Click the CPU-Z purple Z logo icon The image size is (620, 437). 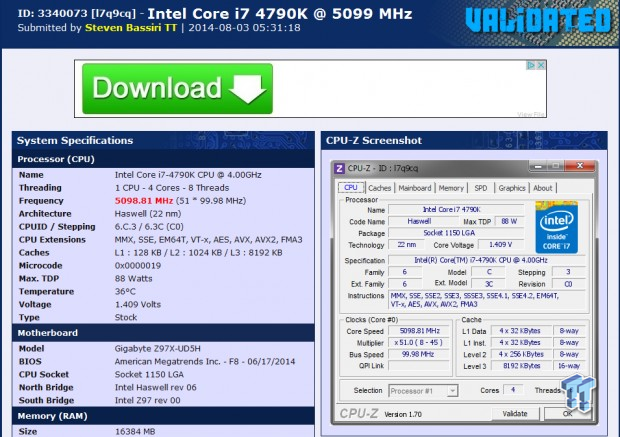[x=339, y=168]
